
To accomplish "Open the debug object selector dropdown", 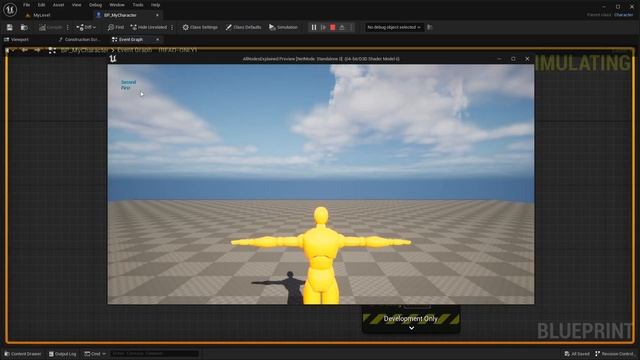I will (393, 27).
